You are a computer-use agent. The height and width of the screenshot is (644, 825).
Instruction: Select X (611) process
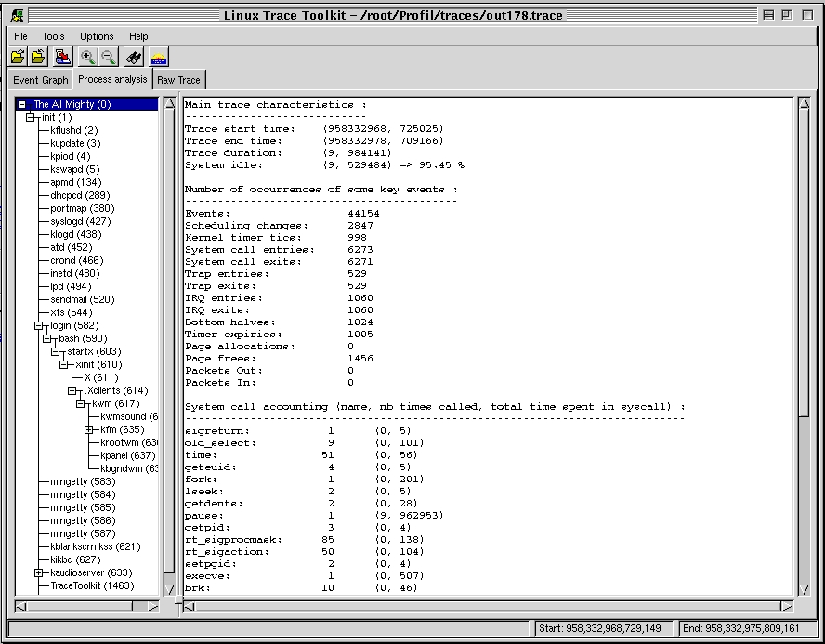[101, 378]
